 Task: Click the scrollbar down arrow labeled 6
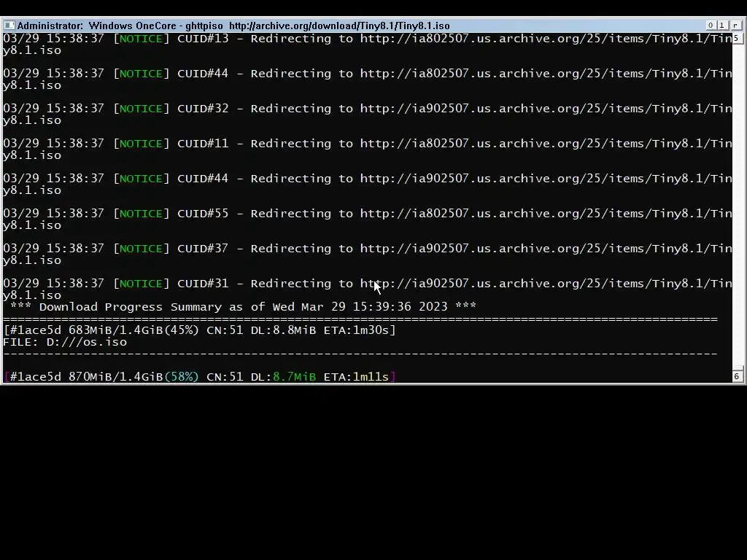(737, 376)
